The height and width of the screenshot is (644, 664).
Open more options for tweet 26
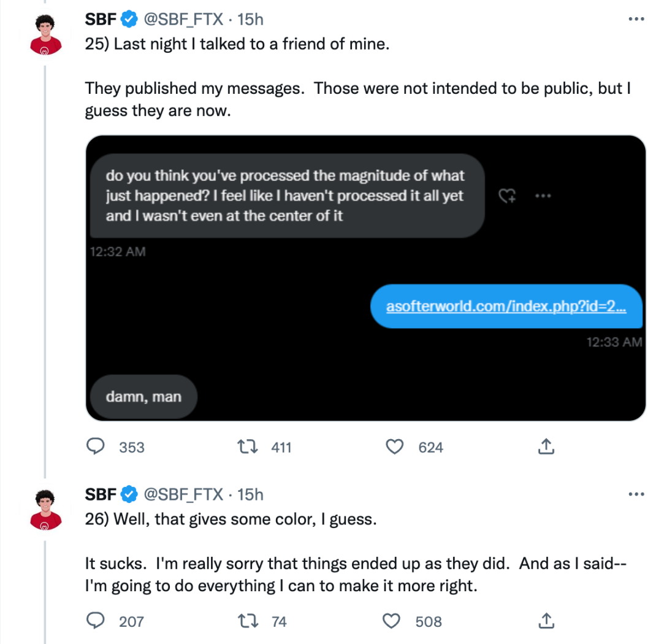click(x=637, y=494)
